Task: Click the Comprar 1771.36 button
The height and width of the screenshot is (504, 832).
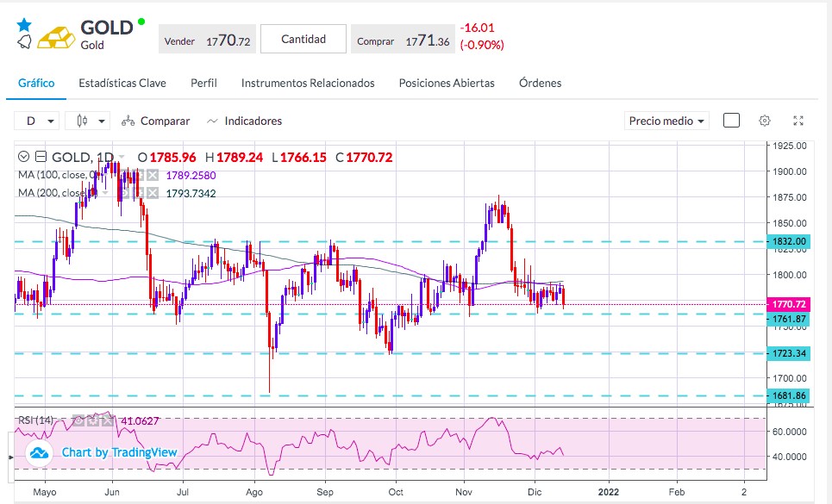Action: coord(403,40)
